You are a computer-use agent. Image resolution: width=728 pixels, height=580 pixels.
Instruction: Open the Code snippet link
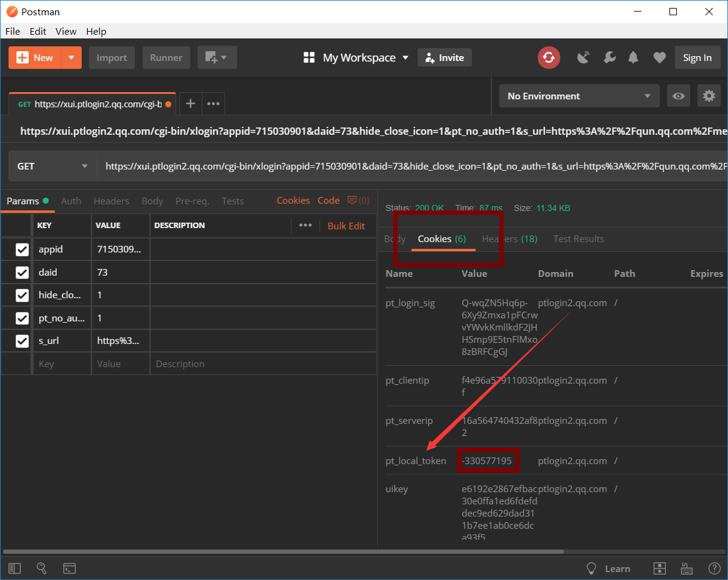tap(328, 201)
